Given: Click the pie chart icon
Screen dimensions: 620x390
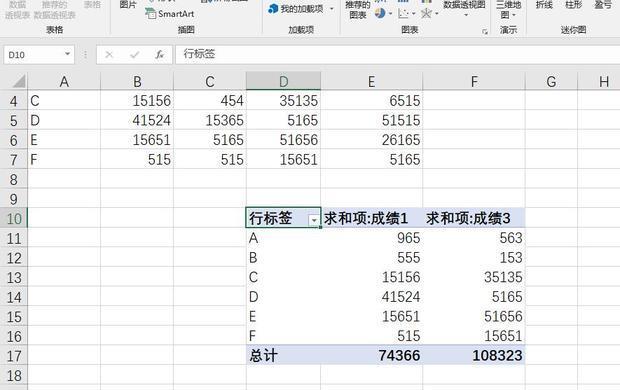Looking at the screenshot, I should click(x=380, y=13).
